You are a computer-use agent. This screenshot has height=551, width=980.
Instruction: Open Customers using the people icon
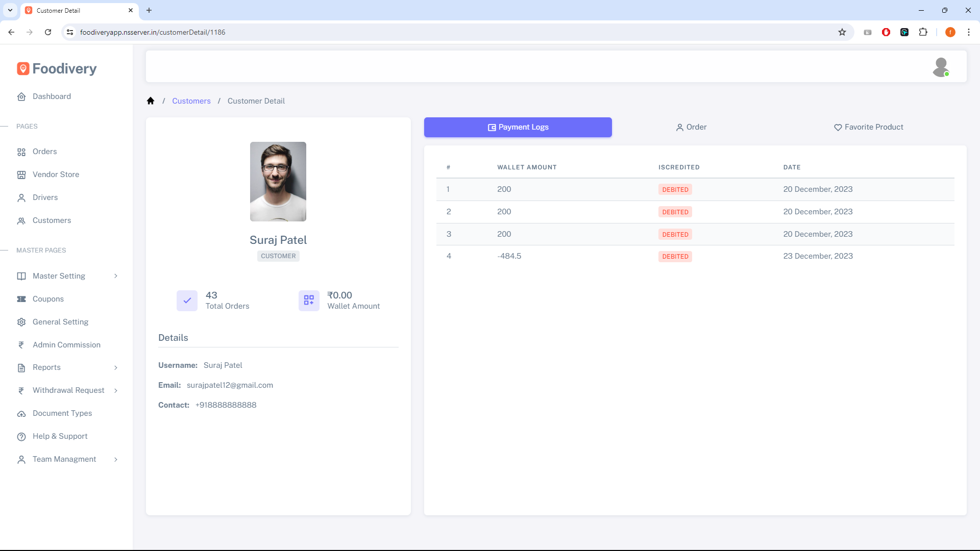coord(21,220)
